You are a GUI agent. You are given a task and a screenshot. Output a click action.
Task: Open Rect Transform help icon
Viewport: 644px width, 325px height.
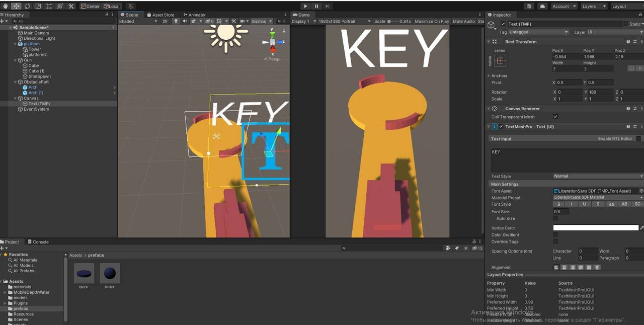point(628,42)
